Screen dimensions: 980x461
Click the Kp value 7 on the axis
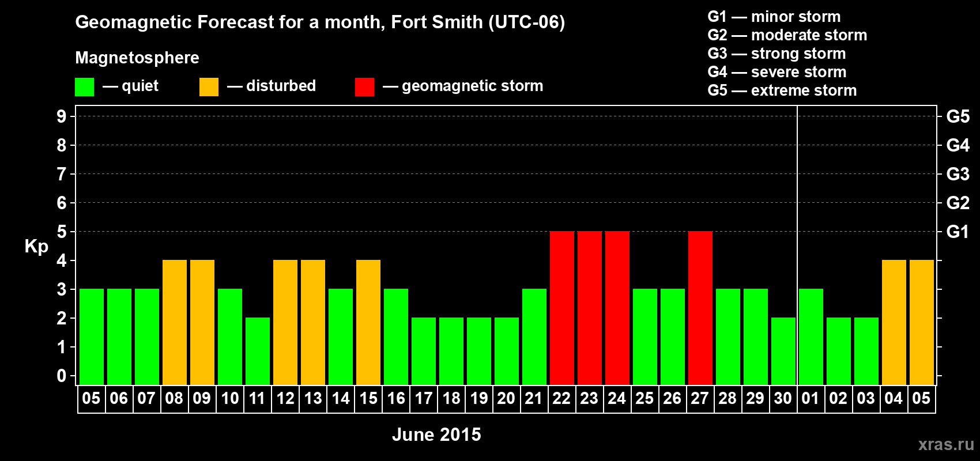62,174
